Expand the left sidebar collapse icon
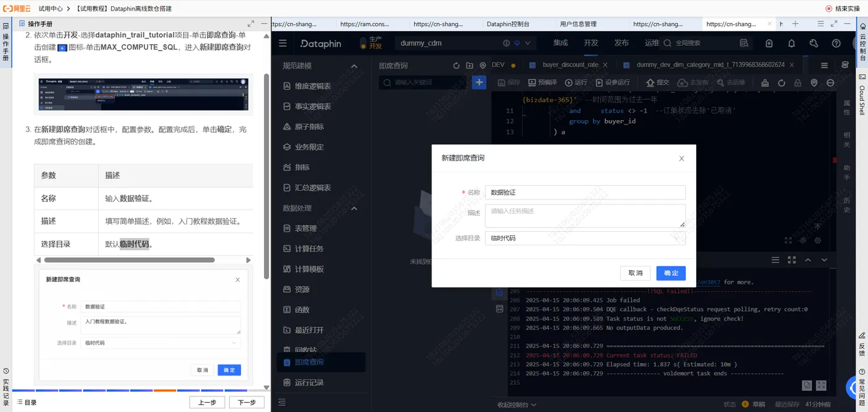Viewport: 868px width, 412px height. click(283, 403)
